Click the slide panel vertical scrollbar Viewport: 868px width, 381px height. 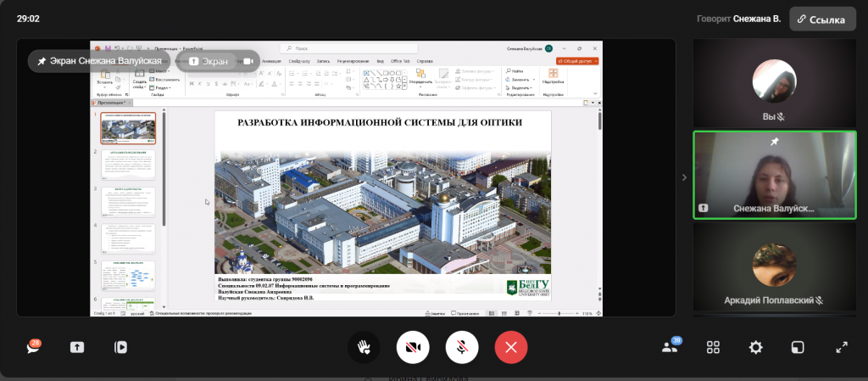click(x=164, y=169)
